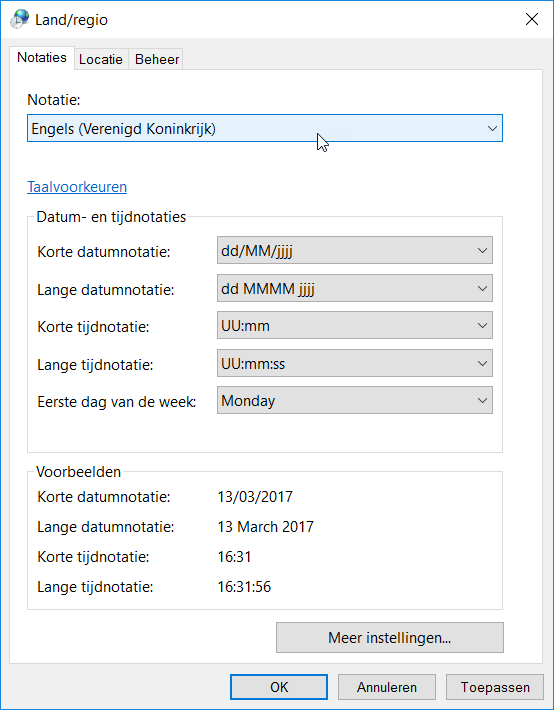Open the Taalvoorkeuren link
The image size is (554, 710).
click(x=77, y=187)
